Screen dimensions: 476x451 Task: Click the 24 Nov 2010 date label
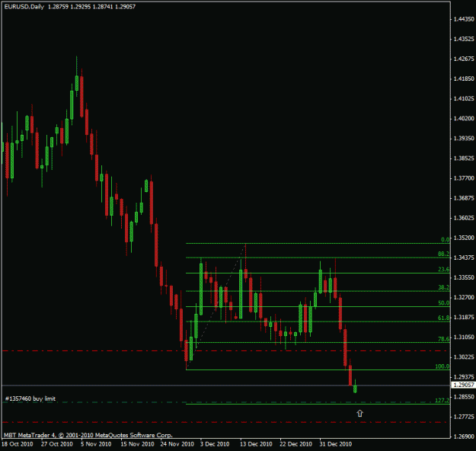177,444
